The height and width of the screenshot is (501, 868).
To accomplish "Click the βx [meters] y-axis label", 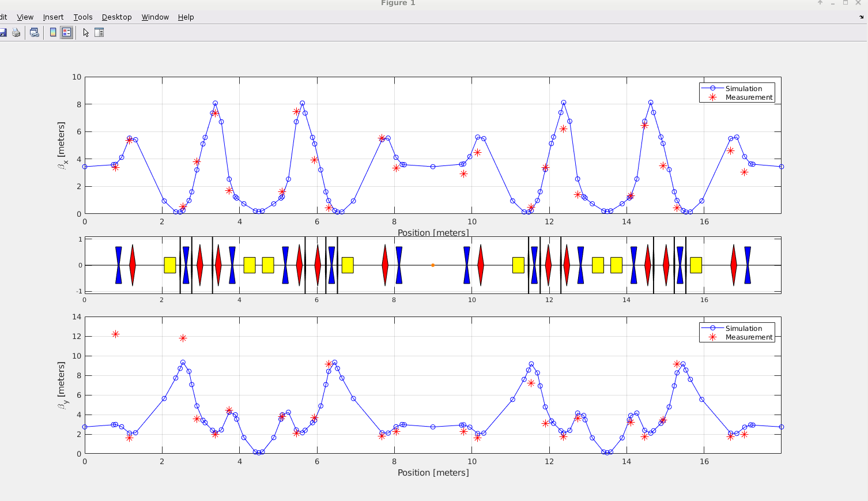I will tap(62, 145).
